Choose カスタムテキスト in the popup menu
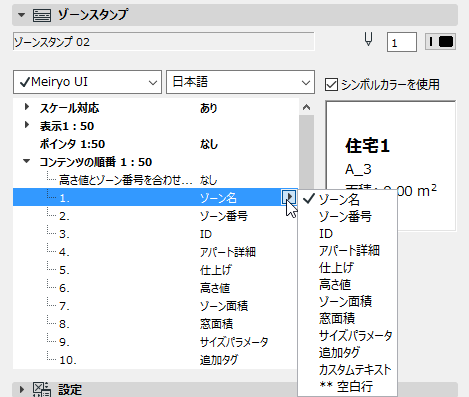Viewport: 469px width, 397px height. pyautogui.click(x=347, y=370)
